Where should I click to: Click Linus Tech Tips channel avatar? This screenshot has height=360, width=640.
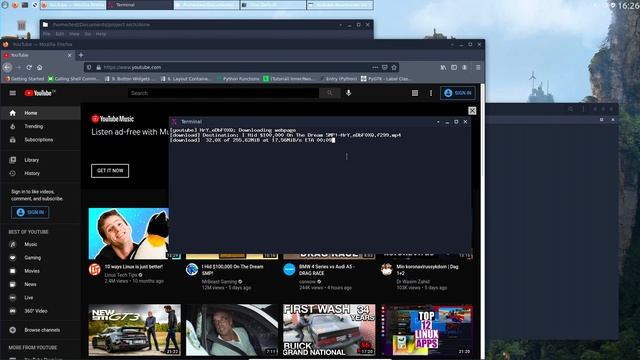point(95,269)
